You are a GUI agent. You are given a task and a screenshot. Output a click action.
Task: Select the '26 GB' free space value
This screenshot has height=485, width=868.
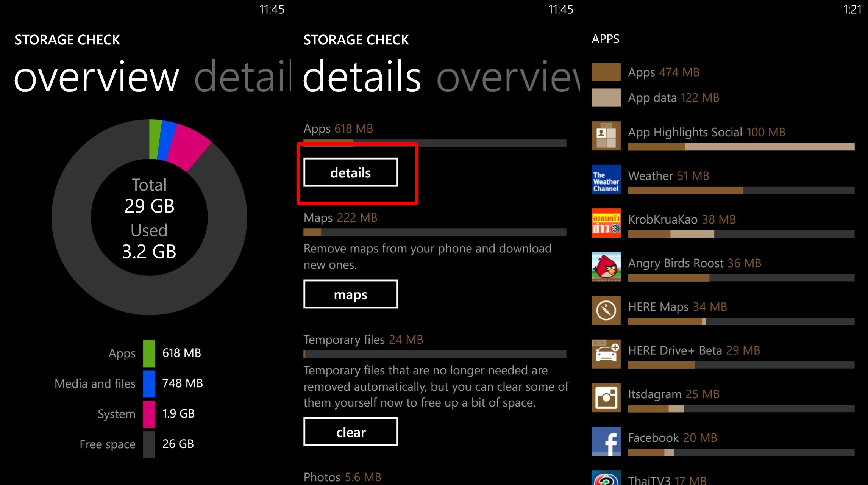tap(178, 444)
